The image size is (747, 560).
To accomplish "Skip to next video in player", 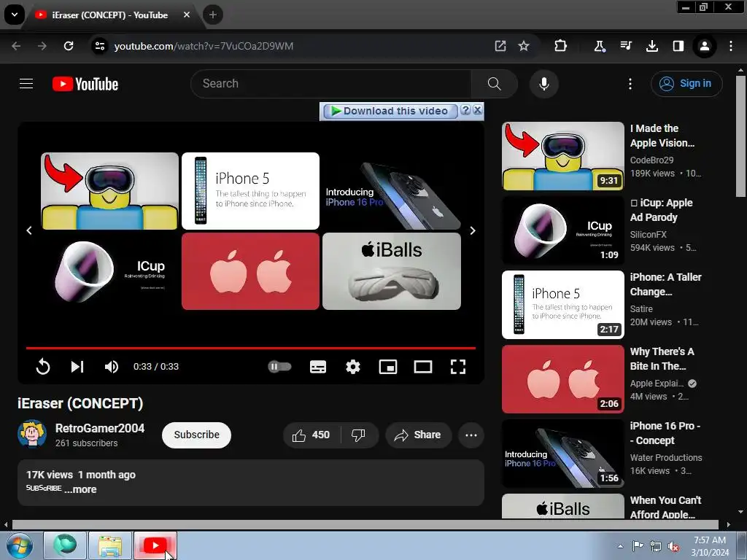I will (77, 367).
